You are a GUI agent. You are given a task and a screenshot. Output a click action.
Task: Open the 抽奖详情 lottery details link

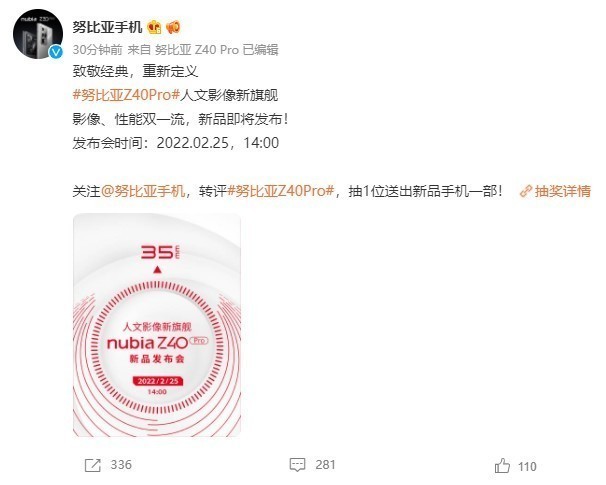563,191
